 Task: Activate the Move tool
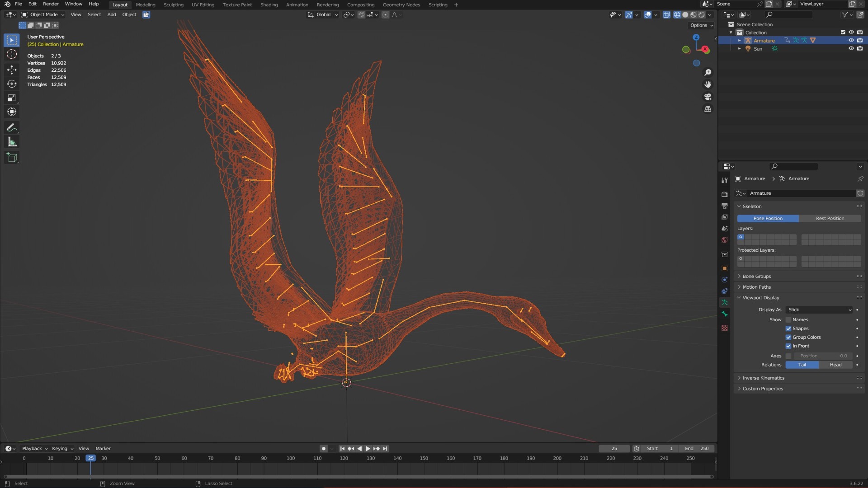point(12,70)
